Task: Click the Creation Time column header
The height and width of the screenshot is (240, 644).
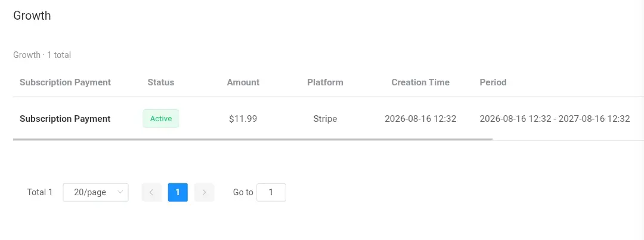Action: (x=420, y=82)
